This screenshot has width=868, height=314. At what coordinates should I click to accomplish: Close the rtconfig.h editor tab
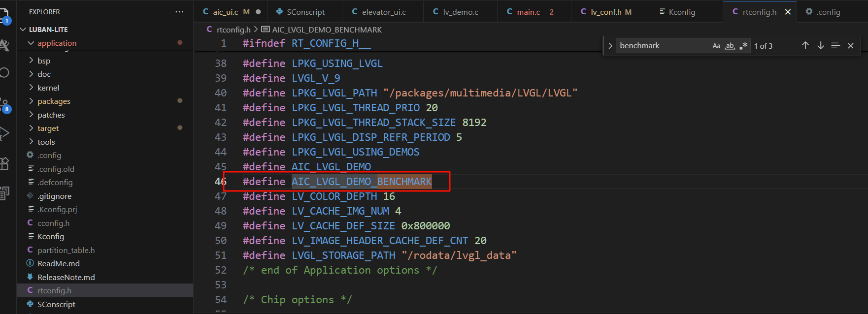pyautogui.click(x=788, y=12)
